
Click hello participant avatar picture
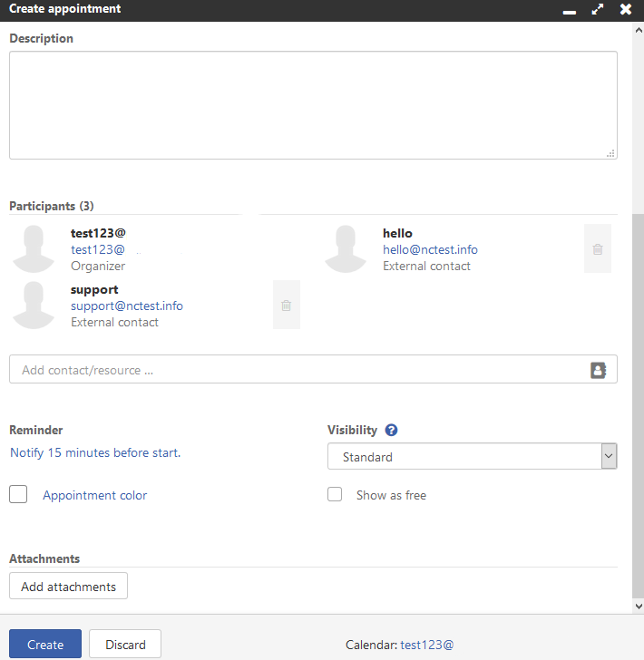coord(346,248)
